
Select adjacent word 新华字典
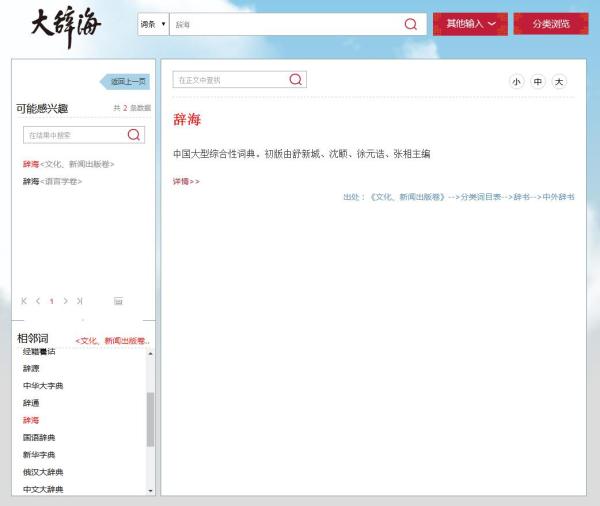pyautogui.click(x=39, y=455)
